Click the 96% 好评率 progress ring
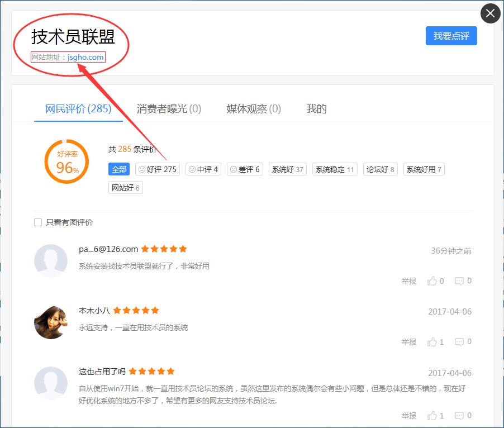Viewport: 504px width, 428px height. [x=66, y=162]
